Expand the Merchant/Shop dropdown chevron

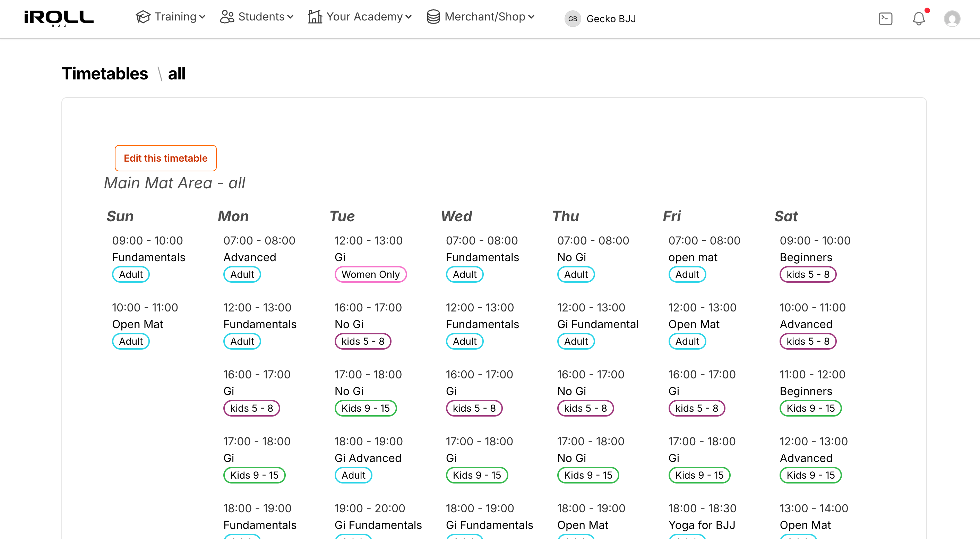(531, 17)
